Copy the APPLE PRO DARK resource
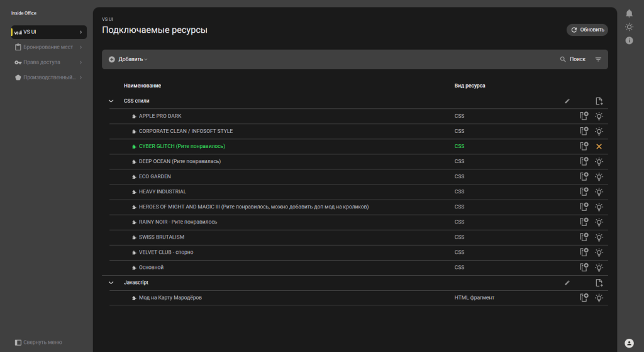The height and width of the screenshot is (352, 644). point(584,116)
